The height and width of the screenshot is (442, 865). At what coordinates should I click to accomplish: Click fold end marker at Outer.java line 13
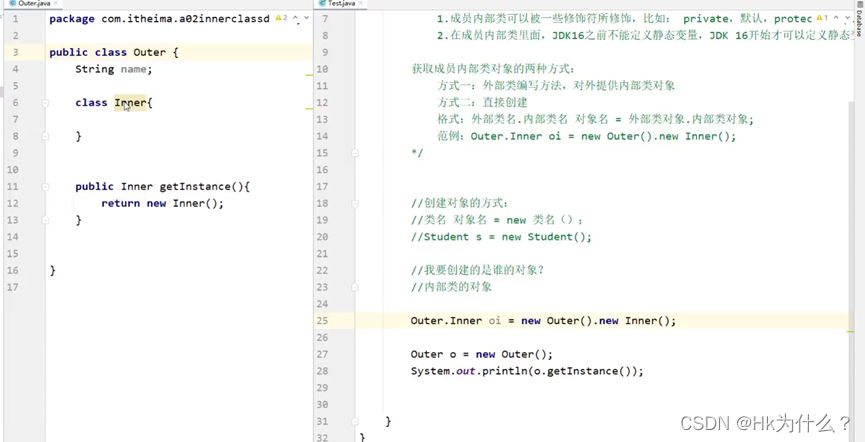click(x=45, y=220)
